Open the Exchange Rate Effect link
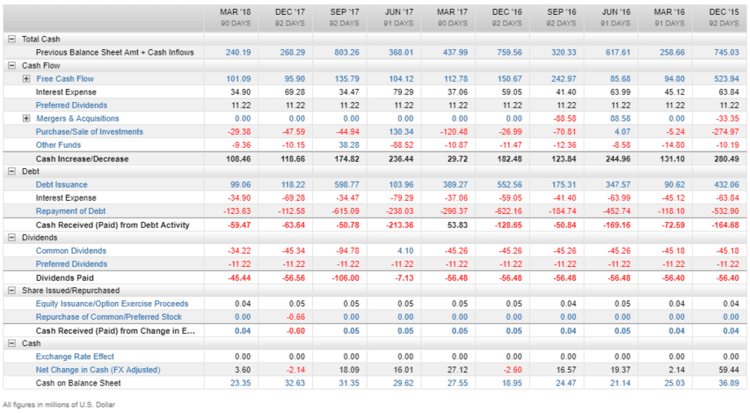The image size is (750, 413). pyautogui.click(x=75, y=356)
